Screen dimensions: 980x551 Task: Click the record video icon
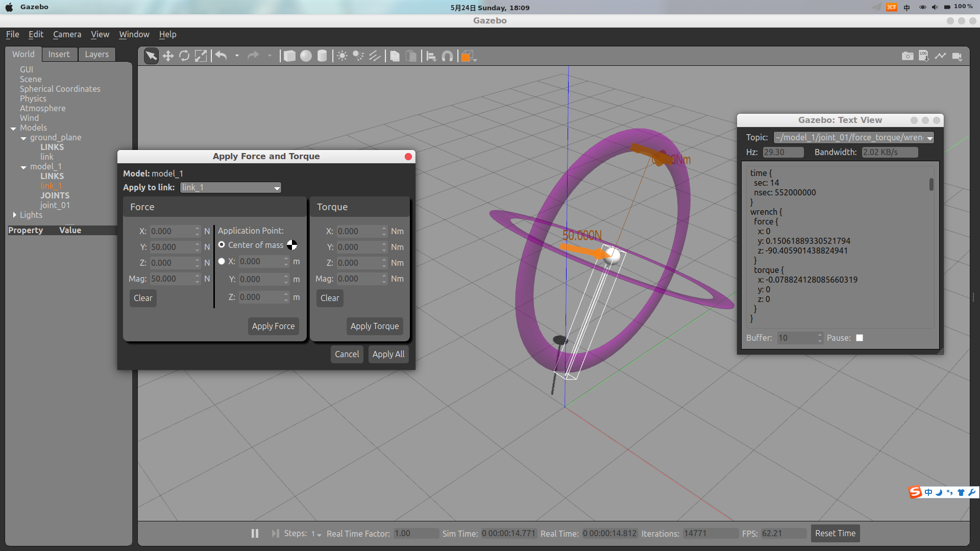(x=957, y=56)
